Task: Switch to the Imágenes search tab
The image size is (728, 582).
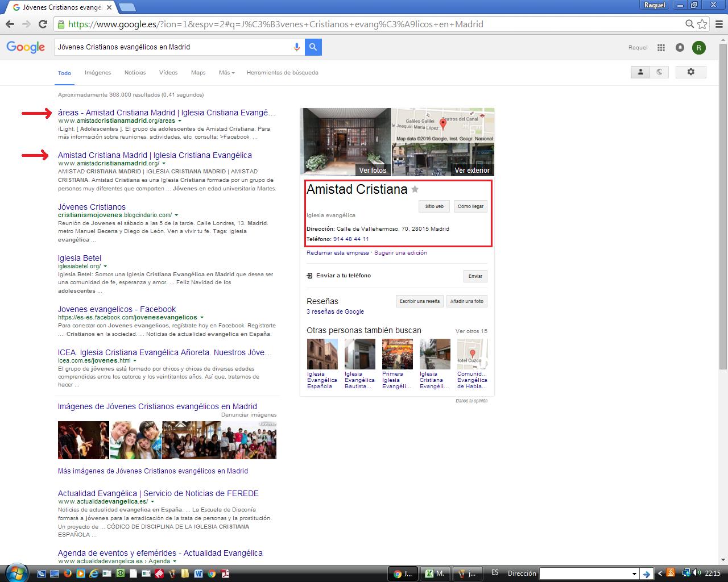Action: [x=98, y=73]
